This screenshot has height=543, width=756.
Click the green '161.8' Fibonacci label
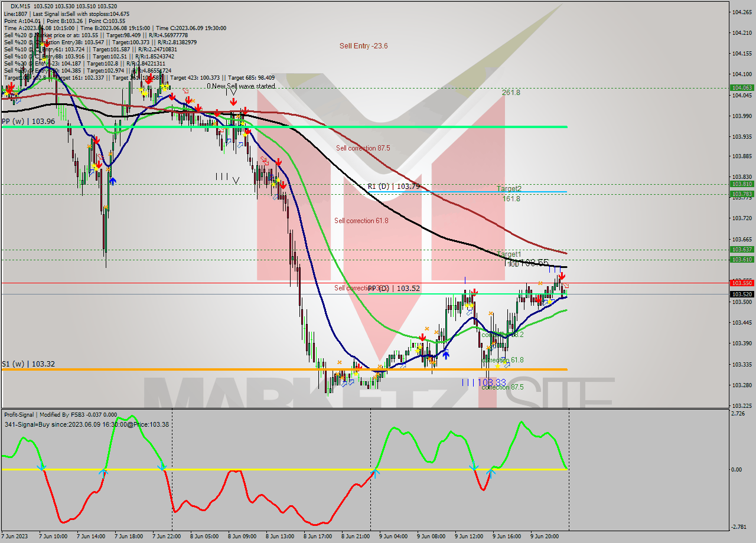pyautogui.click(x=511, y=199)
